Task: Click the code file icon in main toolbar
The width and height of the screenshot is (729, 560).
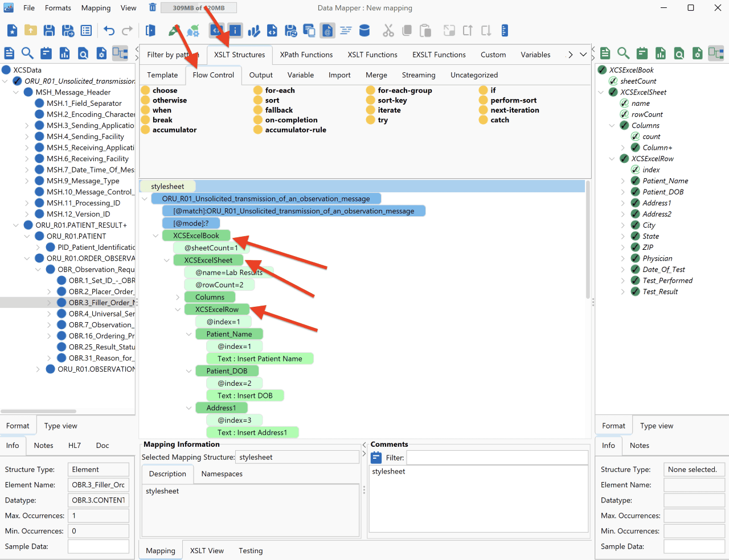Action: (272, 31)
